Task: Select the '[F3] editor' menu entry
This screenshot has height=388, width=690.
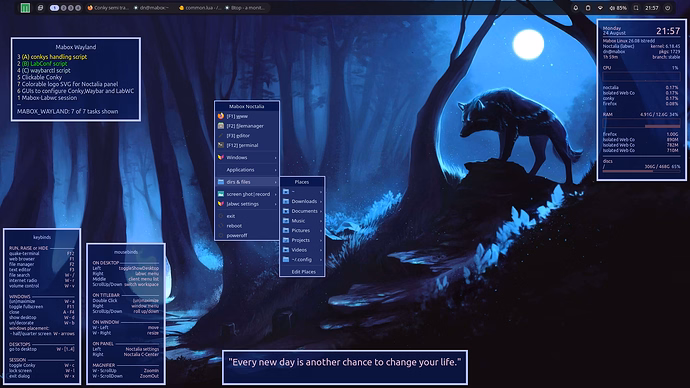Action: (246, 135)
